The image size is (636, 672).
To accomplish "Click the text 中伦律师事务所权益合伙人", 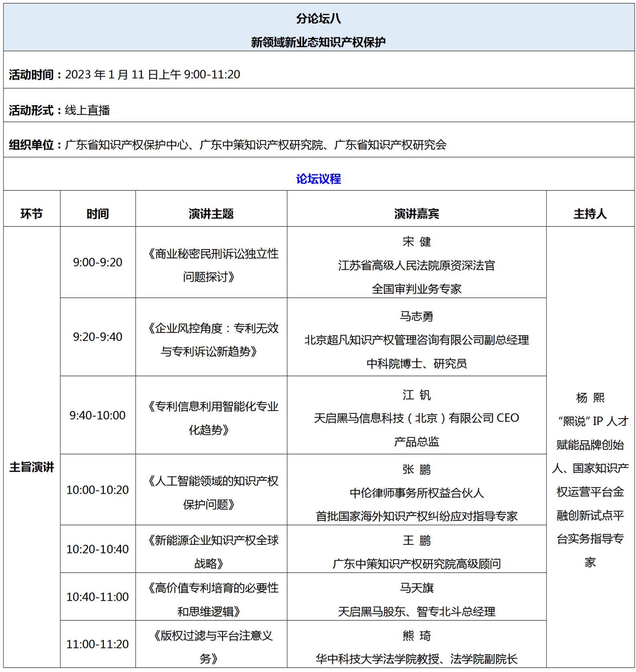I will coord(416,492).
